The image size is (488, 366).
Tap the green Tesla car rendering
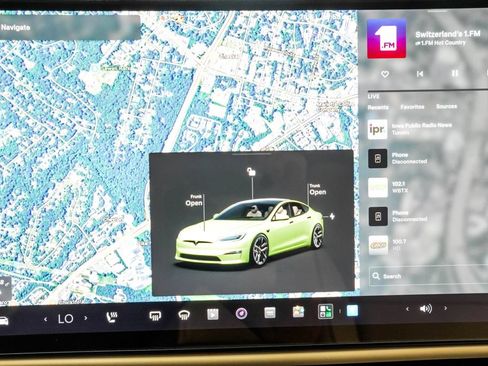click(x=250, y=232)
